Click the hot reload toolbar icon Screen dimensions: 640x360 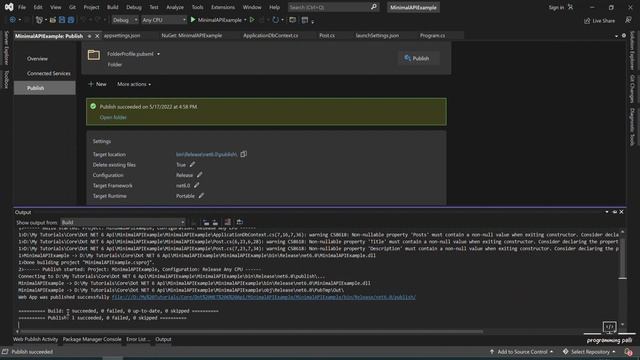pyautogui.click(x=276, y=20)
